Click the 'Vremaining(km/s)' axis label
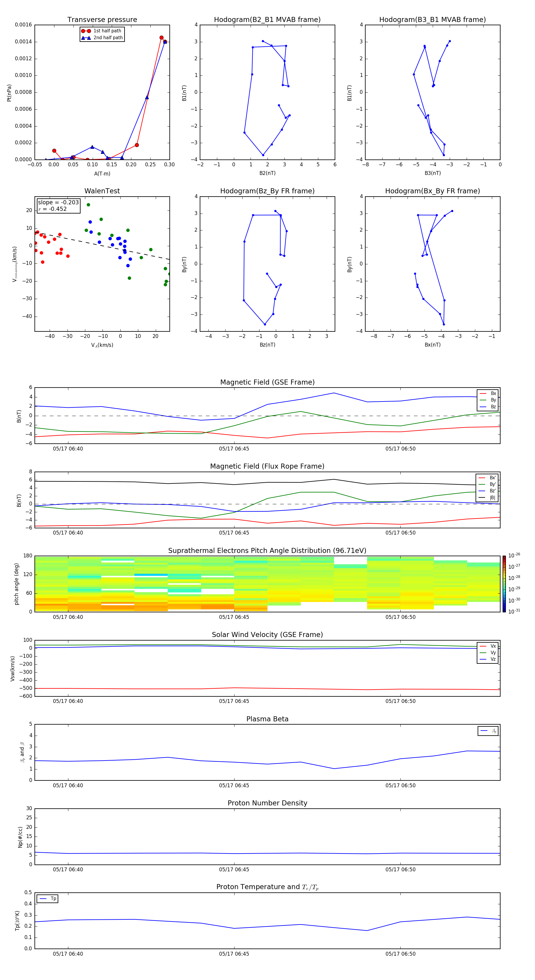 click(15, 264)
